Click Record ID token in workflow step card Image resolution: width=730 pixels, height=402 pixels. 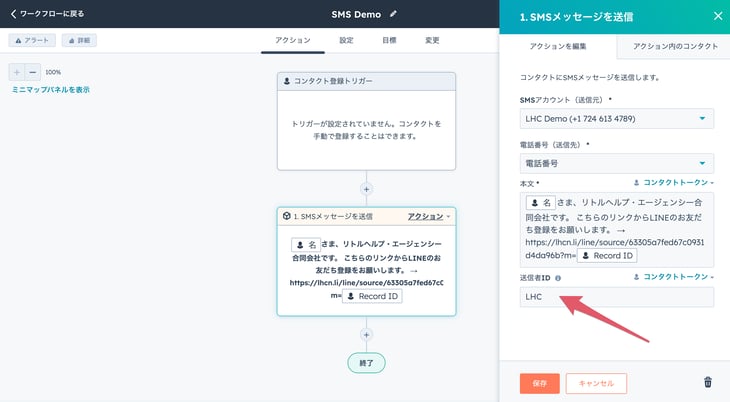(x=372, y=296)
